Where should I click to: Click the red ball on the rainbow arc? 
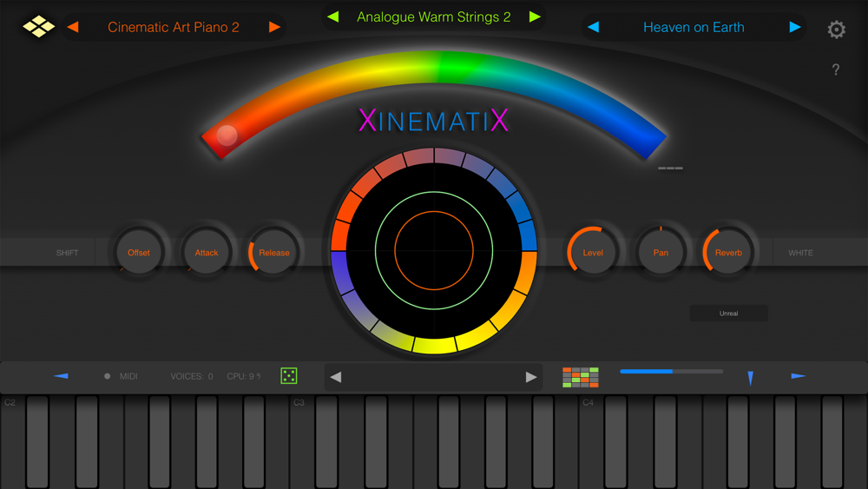click(227, 135)
